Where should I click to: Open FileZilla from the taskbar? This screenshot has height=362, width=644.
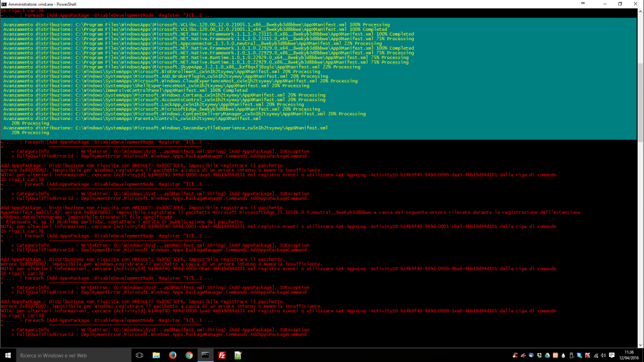click(222, 355)
